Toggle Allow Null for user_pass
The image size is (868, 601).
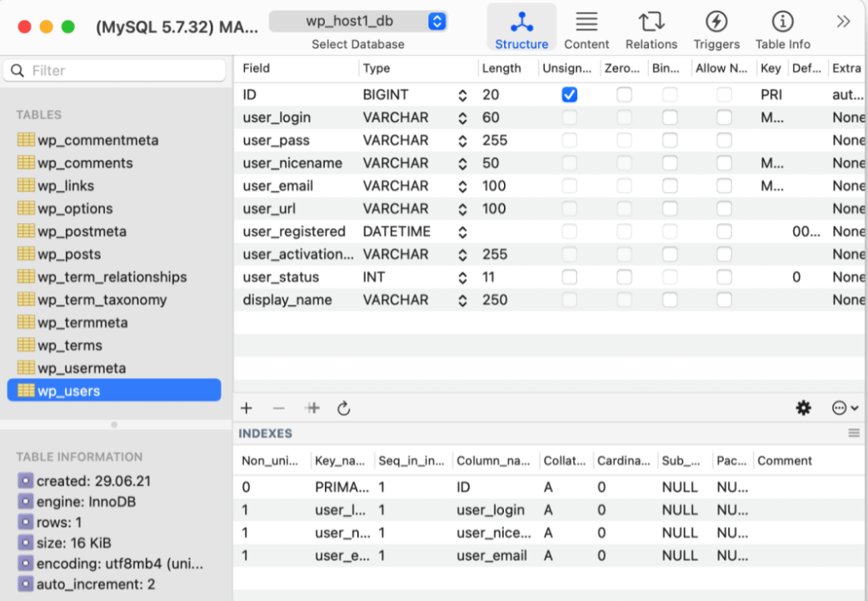click(724, 140)
